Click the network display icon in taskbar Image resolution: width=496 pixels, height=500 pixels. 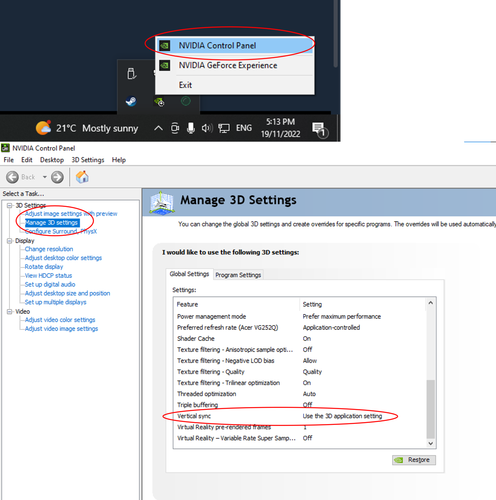[224, 128]
